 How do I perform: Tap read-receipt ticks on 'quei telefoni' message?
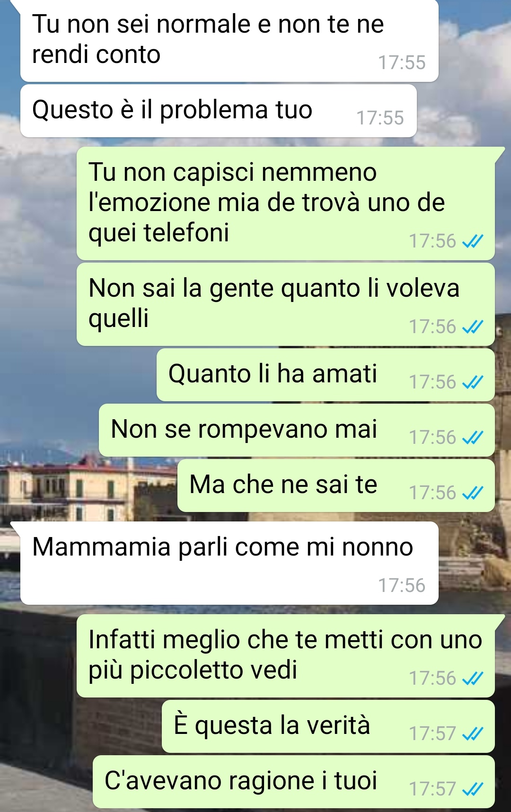click(472, 242)
